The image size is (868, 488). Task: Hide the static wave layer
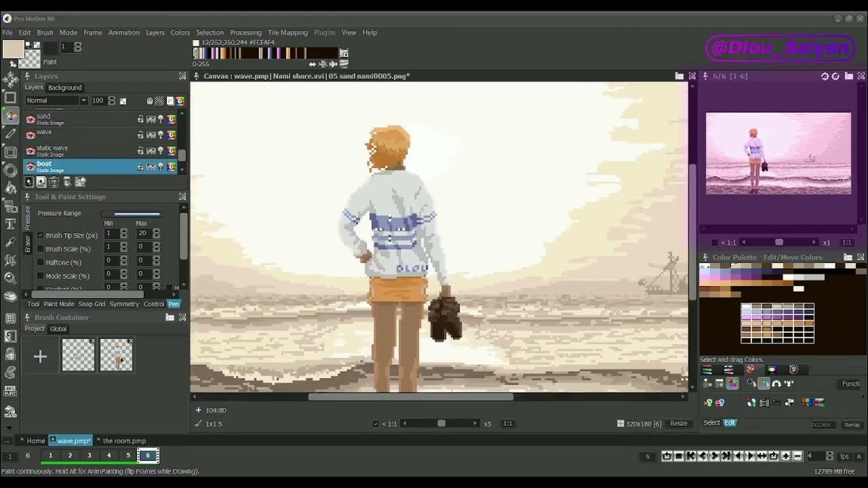[31, 150]
